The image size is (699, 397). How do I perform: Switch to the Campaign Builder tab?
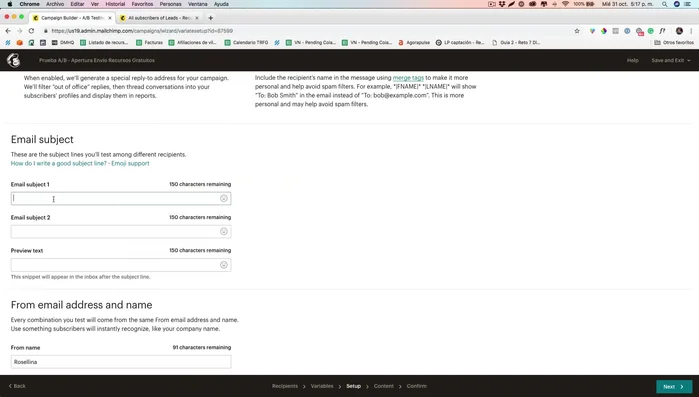click(x=72, y=18)
